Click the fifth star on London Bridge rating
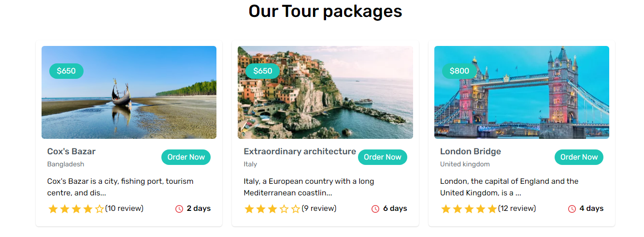 pyautogui.click(x=492, y=209)
